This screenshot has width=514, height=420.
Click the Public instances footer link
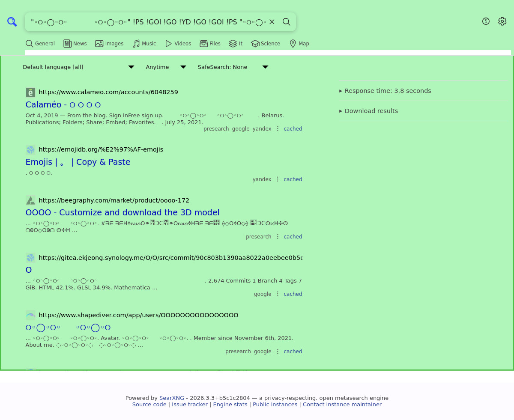275,405
